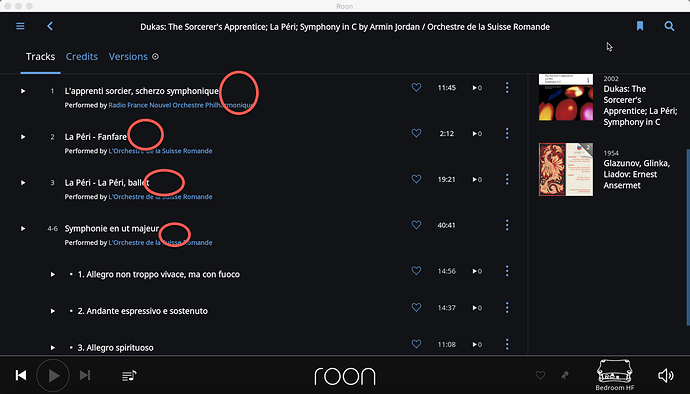Open more options for Allegro non troppo vivace
Screen dimensions: 690x394
[507, 271]
